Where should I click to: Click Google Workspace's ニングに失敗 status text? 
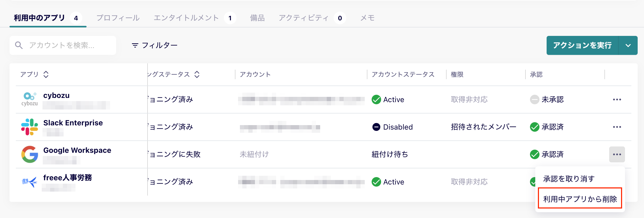tap(174, 154)
